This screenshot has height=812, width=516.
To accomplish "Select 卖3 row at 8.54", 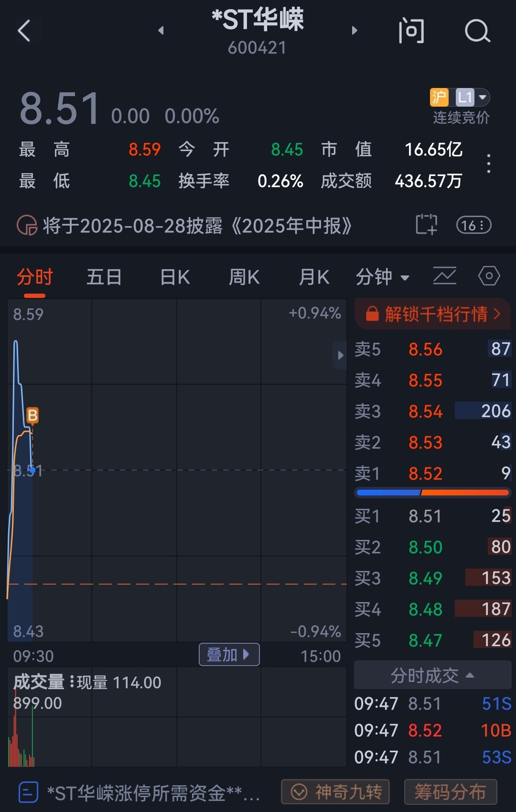I will (432, 411).
